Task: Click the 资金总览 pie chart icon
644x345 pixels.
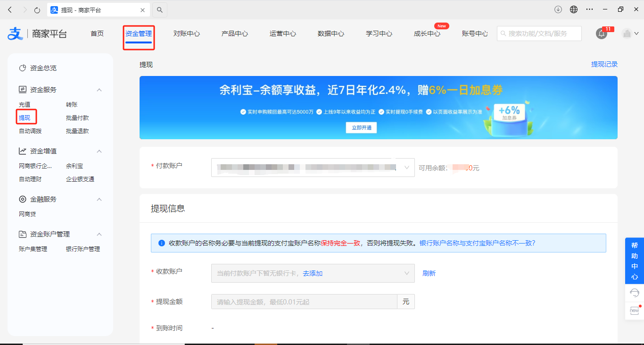Action: (x=22, y=68)
